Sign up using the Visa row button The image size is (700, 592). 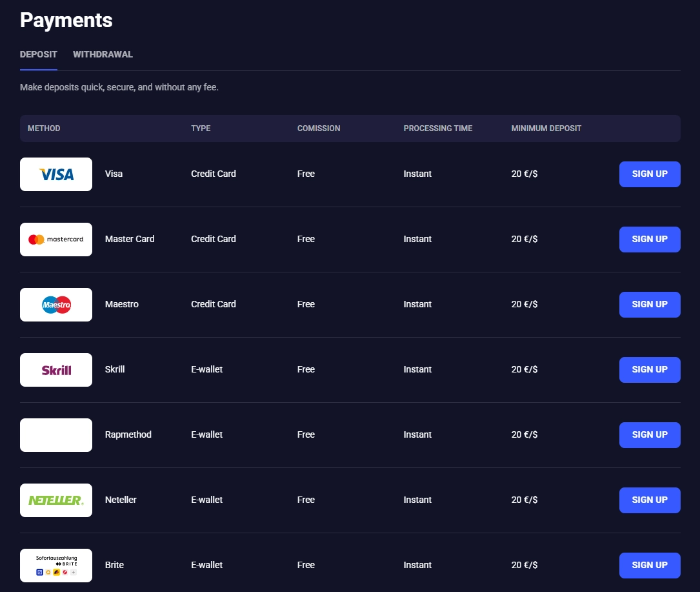point(650,174)
